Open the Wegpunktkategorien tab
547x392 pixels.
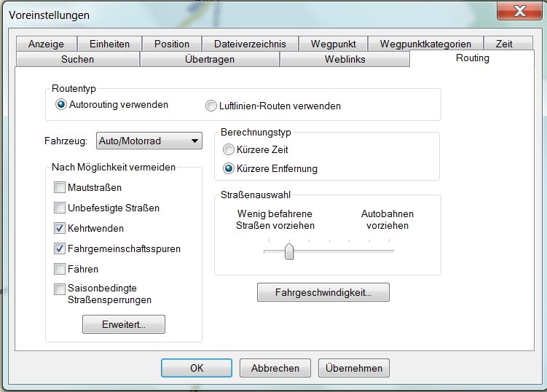pos(430,44)
